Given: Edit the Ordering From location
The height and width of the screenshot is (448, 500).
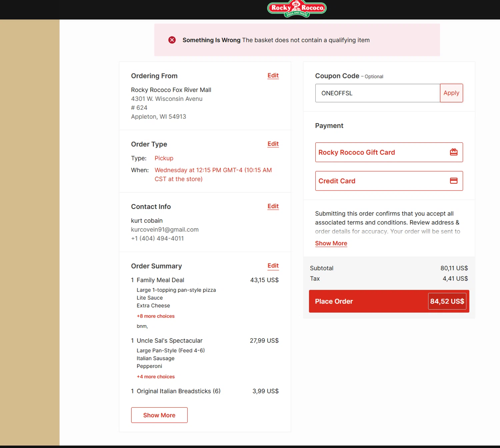Looking at the screenshot, I should pos(273,75).
